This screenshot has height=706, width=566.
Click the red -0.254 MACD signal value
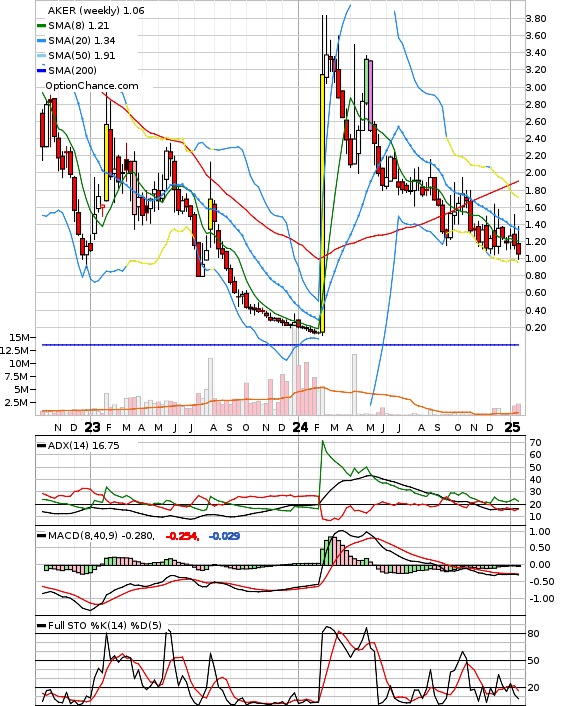(x=182, y=536)
